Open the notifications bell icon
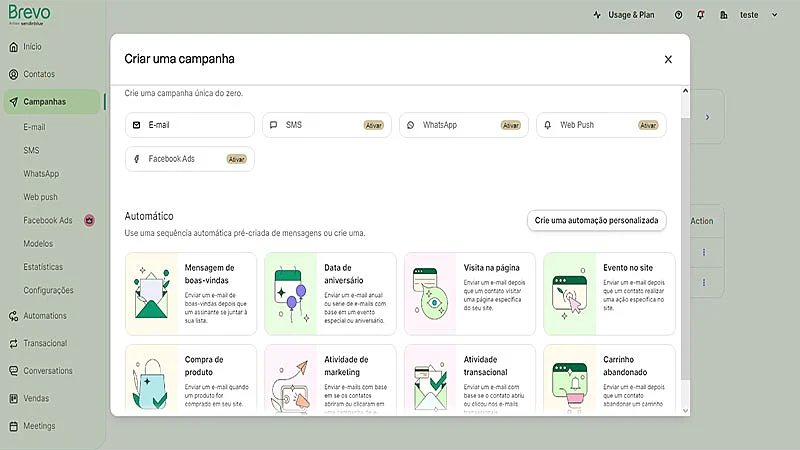 tap(700, 15)
